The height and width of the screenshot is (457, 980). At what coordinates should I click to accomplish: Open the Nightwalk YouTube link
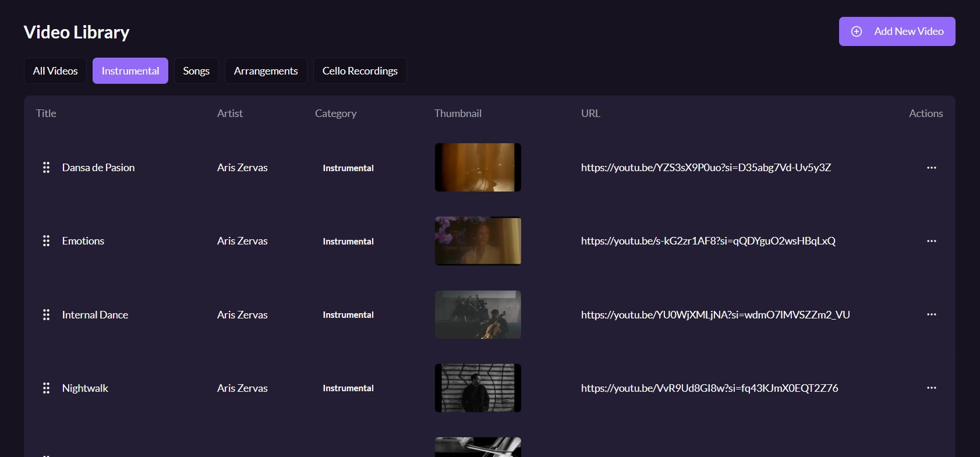click(x=709, y=388)
